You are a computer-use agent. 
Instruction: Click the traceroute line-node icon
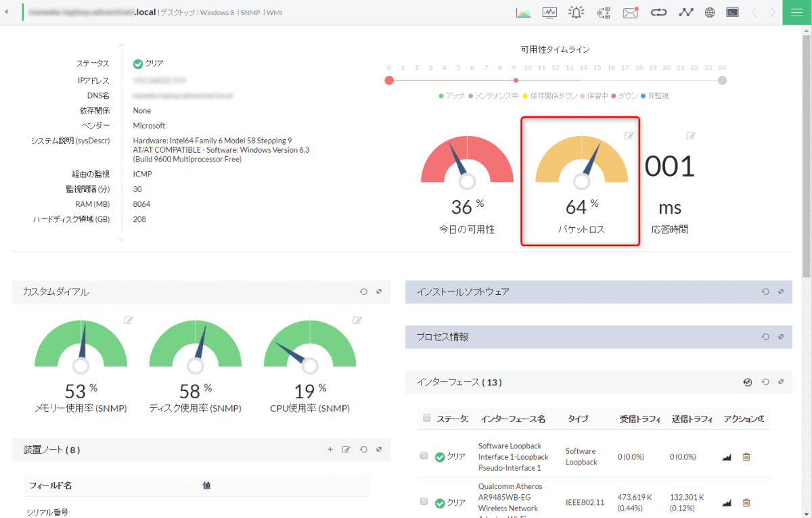pos(686,12)
